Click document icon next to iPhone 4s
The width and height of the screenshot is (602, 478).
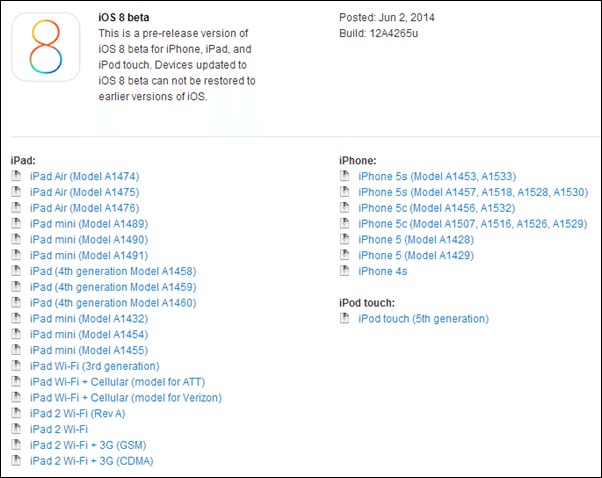coord(345,271)
